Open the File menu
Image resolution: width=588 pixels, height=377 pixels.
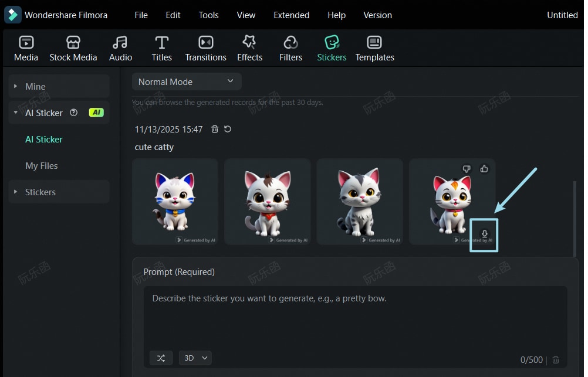pyautogui.click(x=141, y=15)
